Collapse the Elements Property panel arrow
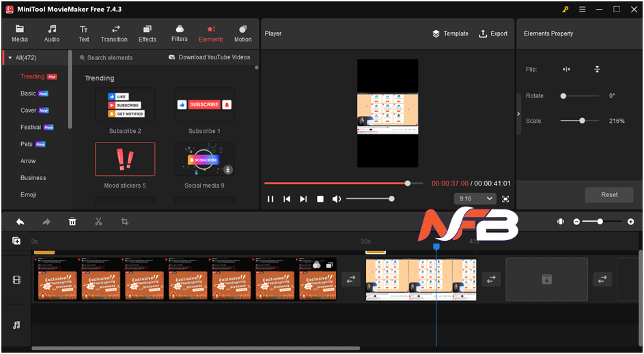Screen dimensions: 644x354 (518, 114)
